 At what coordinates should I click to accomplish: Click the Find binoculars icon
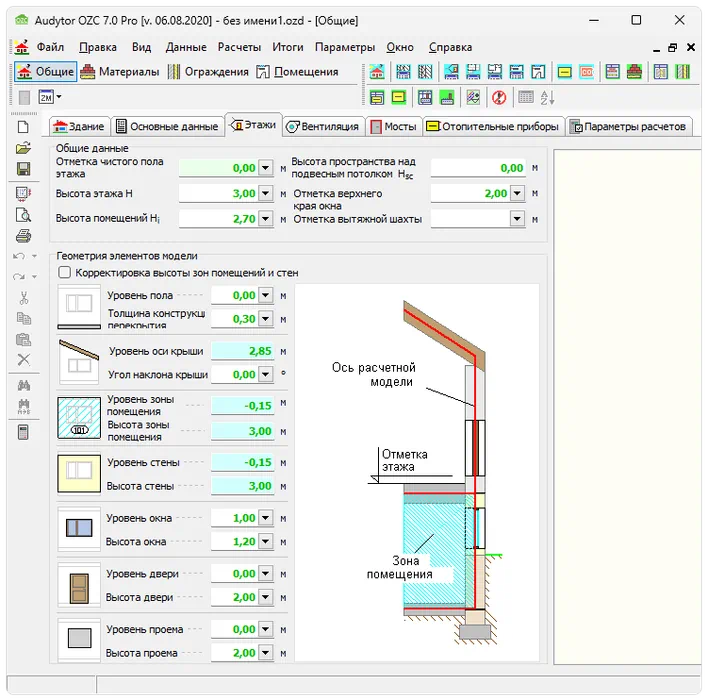click(23, 385)
